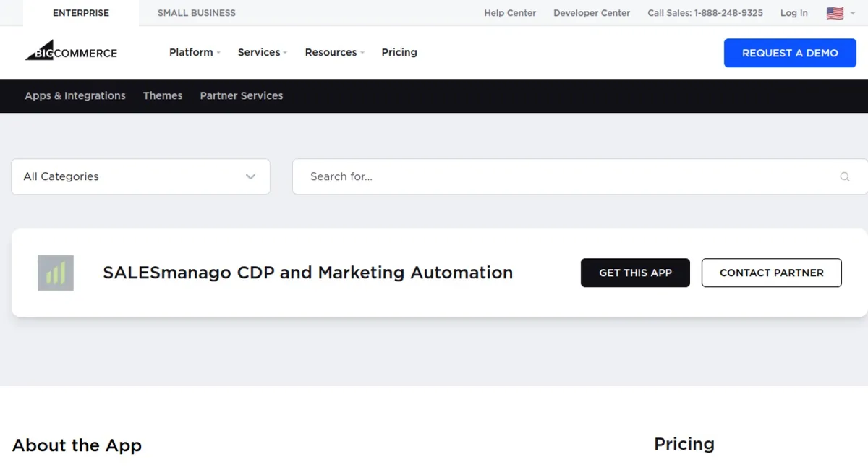Go to the Developer Center
The width and height of the screenshot is (868, 470).
592,12
